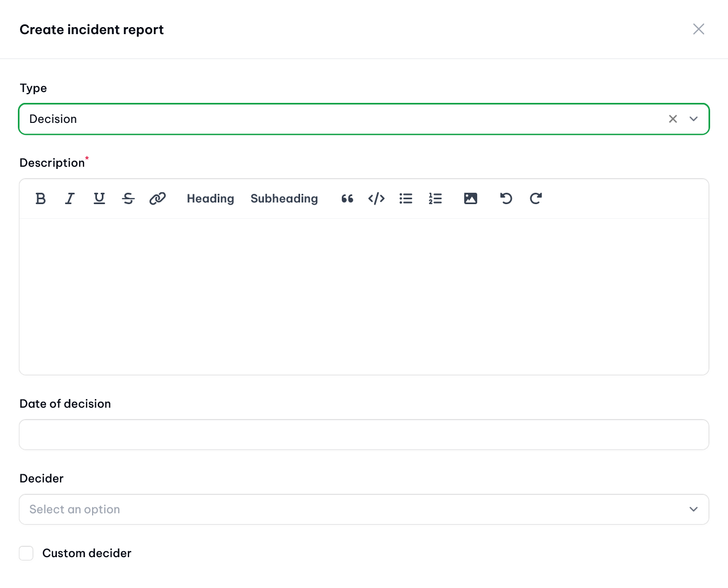Create a numbered list
728x588 pixels.
coord(435,199)
